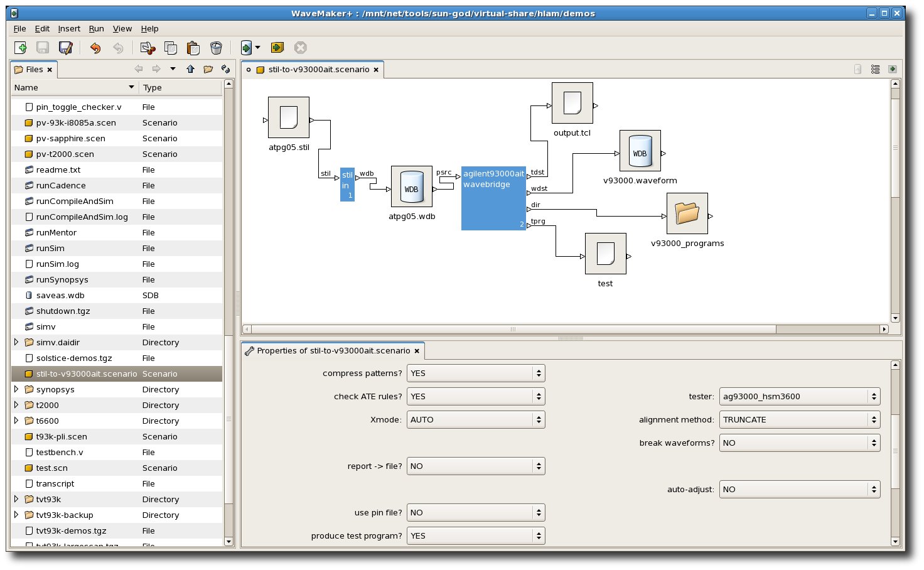924x570 pixels.
Task: Click the save-as pencil disk icon
Action: click(65, 48)
